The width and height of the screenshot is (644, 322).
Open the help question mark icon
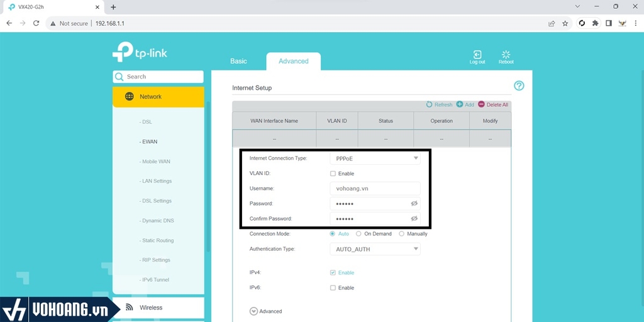coord(519,86)
